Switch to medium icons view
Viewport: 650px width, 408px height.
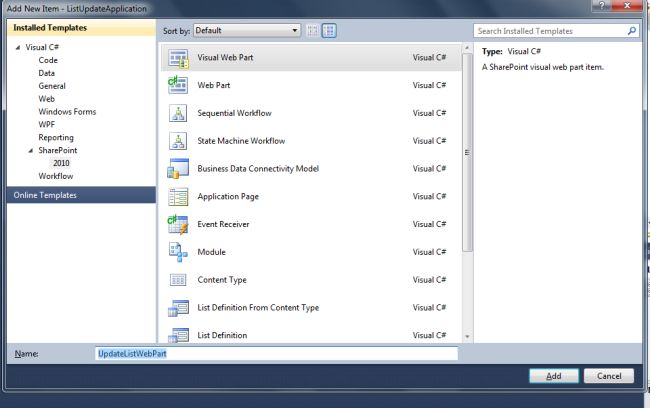pos(329,31)
